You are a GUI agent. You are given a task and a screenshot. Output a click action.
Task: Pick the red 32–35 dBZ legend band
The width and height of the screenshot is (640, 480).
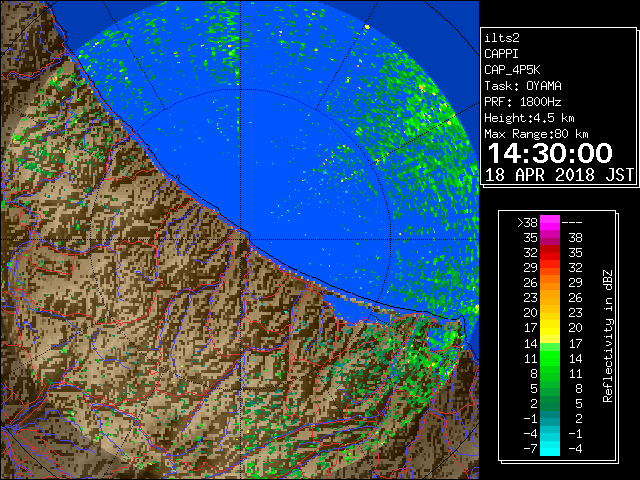point(550,253)
